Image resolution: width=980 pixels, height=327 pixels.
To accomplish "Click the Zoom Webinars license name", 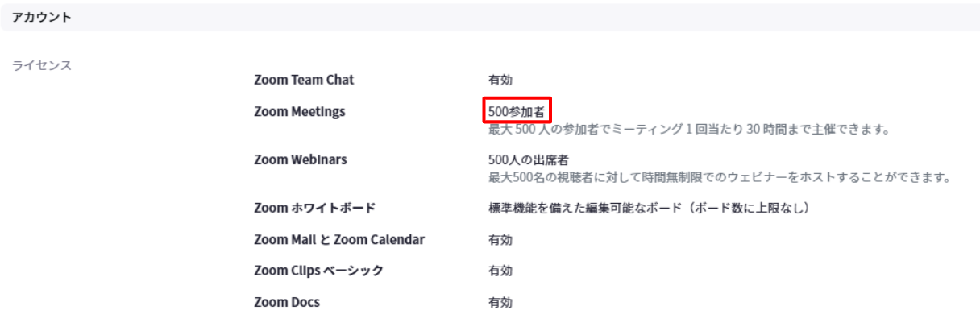I will pos(301,159).
